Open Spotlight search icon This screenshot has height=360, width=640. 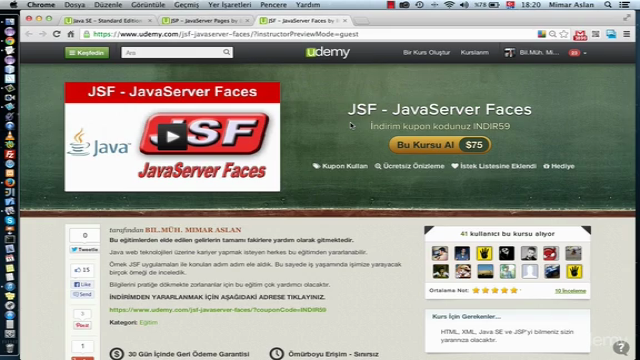pos(608,5)
